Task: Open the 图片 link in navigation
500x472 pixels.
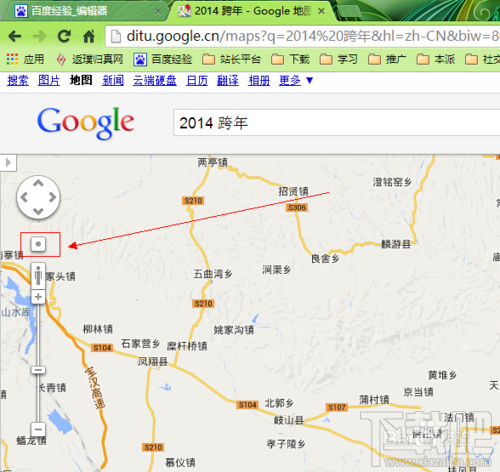Action: click(x=49, y=80)
